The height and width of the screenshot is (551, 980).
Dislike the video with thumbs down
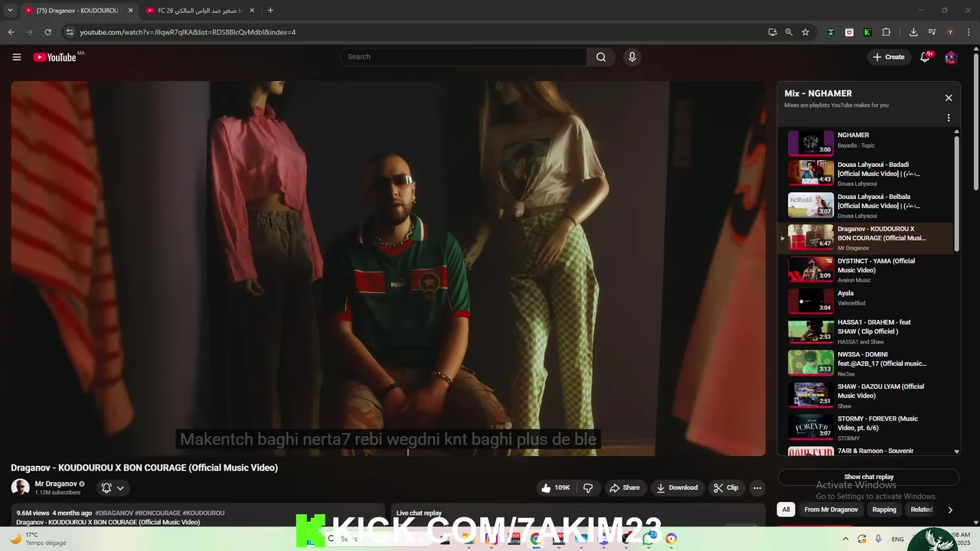[588, 487]
